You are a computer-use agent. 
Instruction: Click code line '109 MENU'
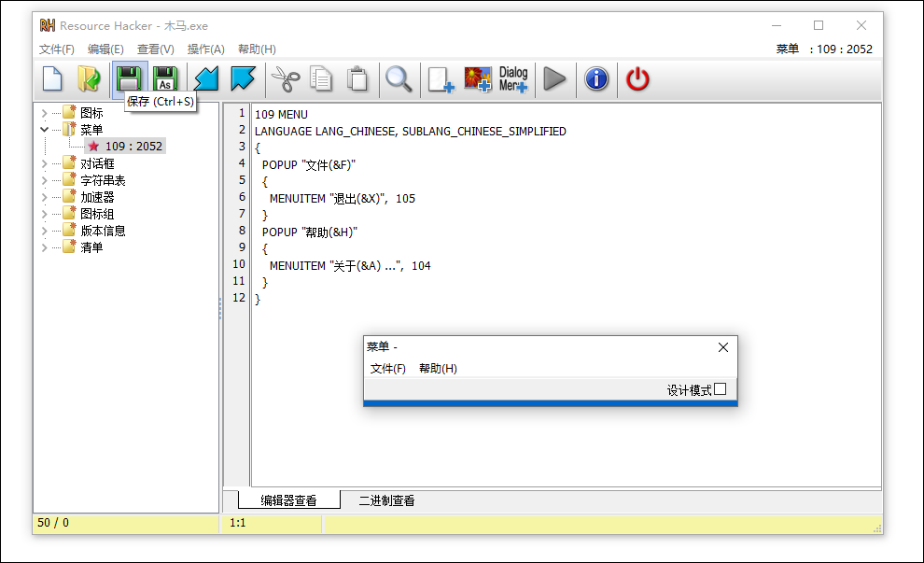tap(281, 114)
